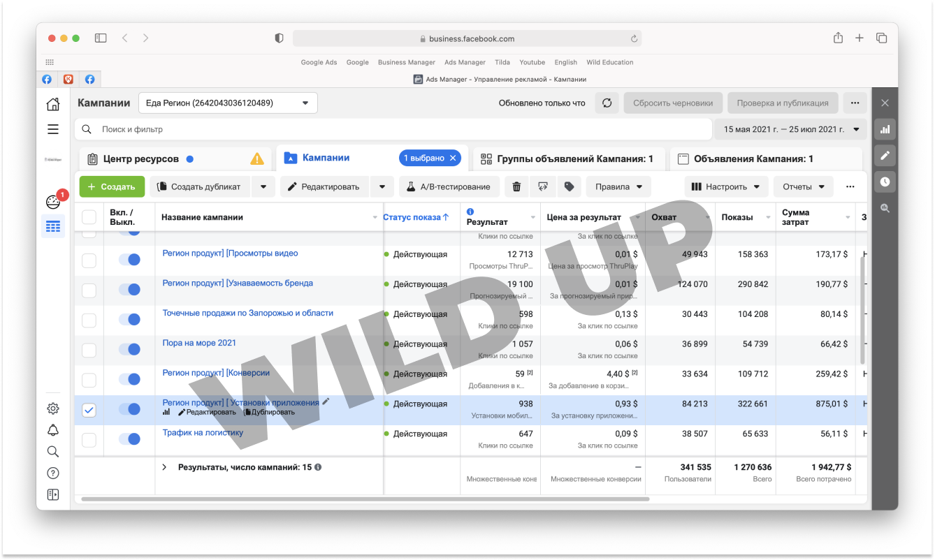Click the Поиск и фильтр search field
The height and width of the screenshot is (560, 935).
[393, 129]
